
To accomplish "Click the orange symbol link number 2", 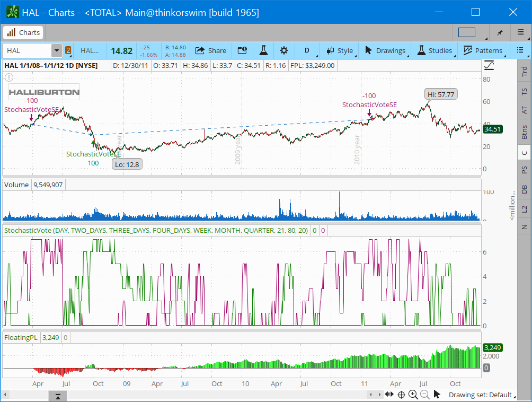I will [x=68, y=51].
